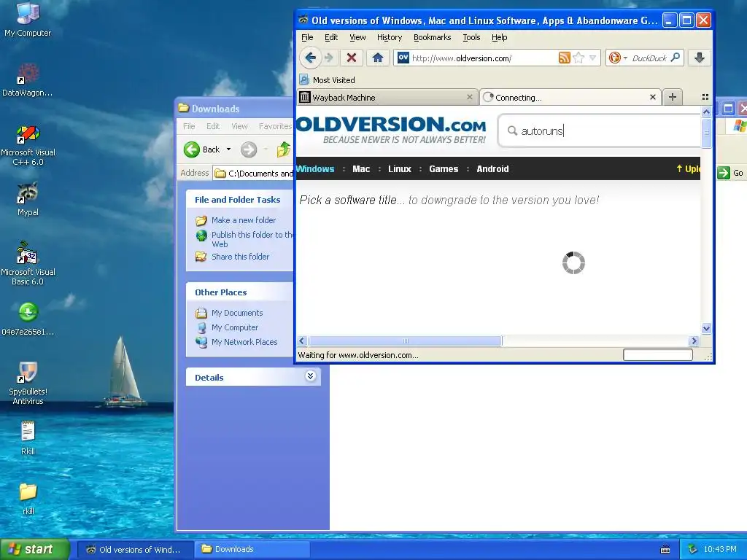Screen dimensions: 747x560
Task: Open the search engine selector dropdown
Action: tap(617, 58)
